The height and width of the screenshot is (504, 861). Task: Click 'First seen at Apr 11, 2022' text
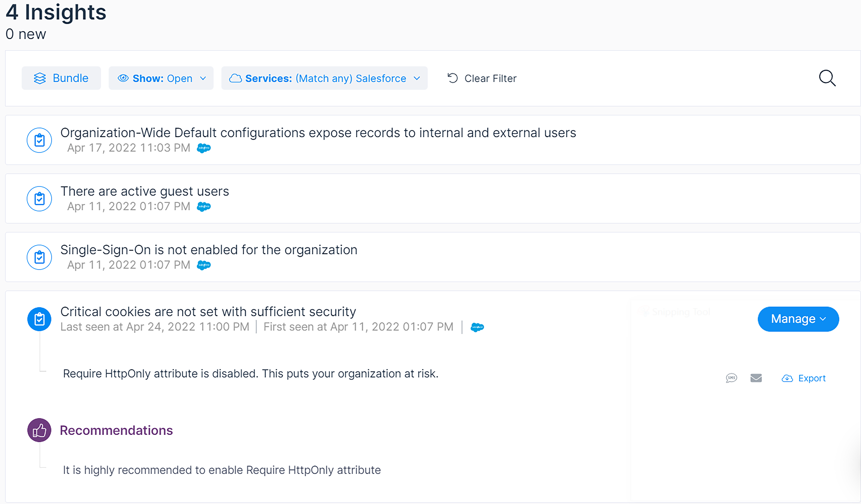coord(358,327)
